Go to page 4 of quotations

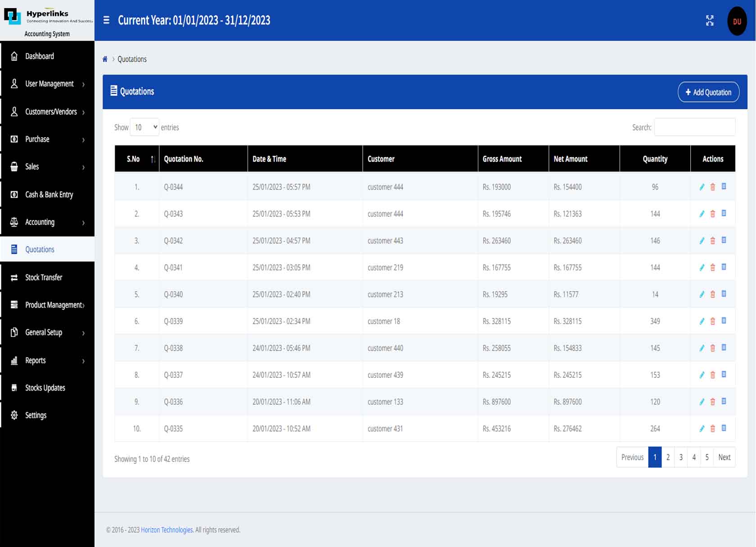click(x=694, y=457)
